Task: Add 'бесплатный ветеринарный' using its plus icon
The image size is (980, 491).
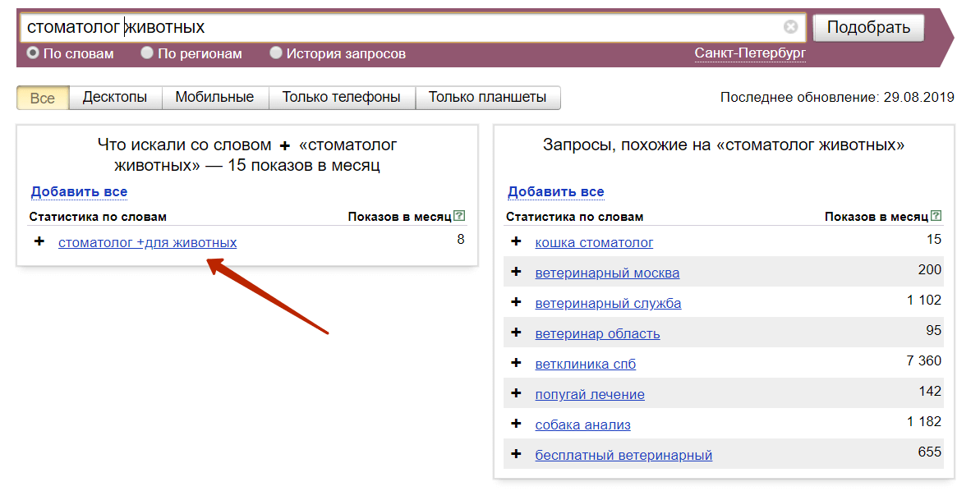Action: (x=516, y=454)
